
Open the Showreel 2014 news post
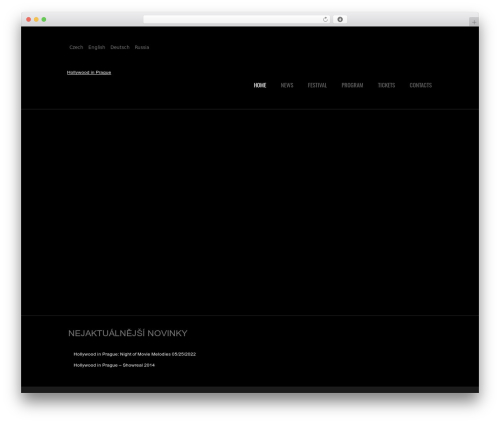(x=114, y=365)
